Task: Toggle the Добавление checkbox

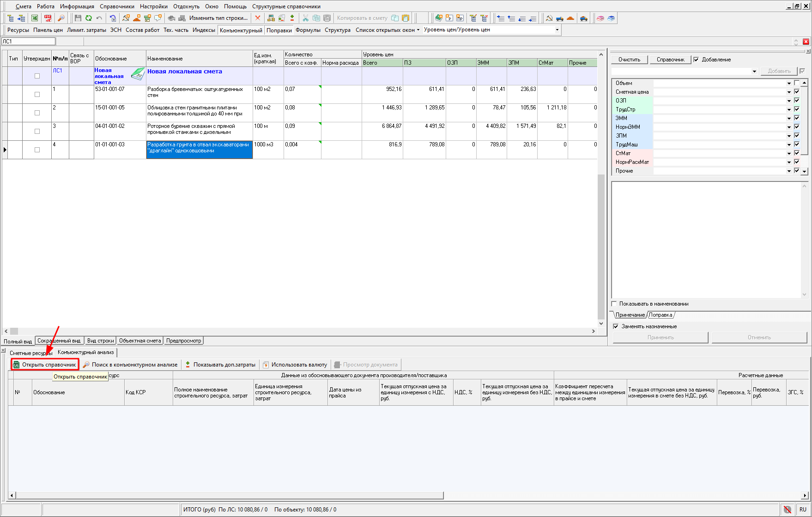Action: [x=696, y=60]
